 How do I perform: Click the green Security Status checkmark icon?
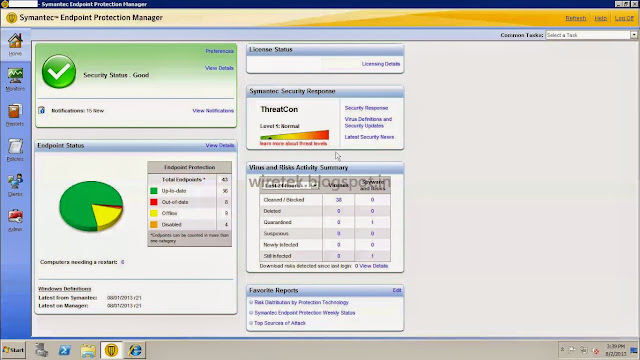point(59,71)
